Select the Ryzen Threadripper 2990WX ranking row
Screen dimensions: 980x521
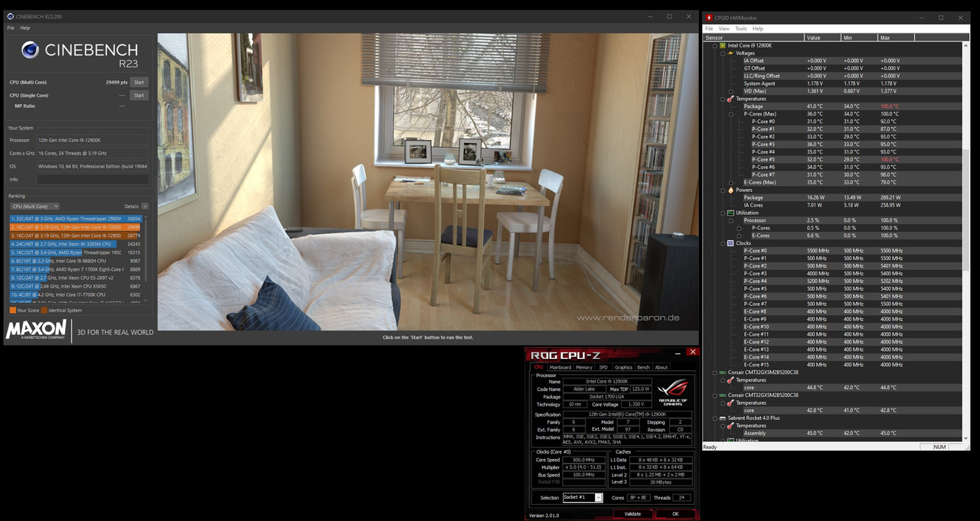click(76, 219)
